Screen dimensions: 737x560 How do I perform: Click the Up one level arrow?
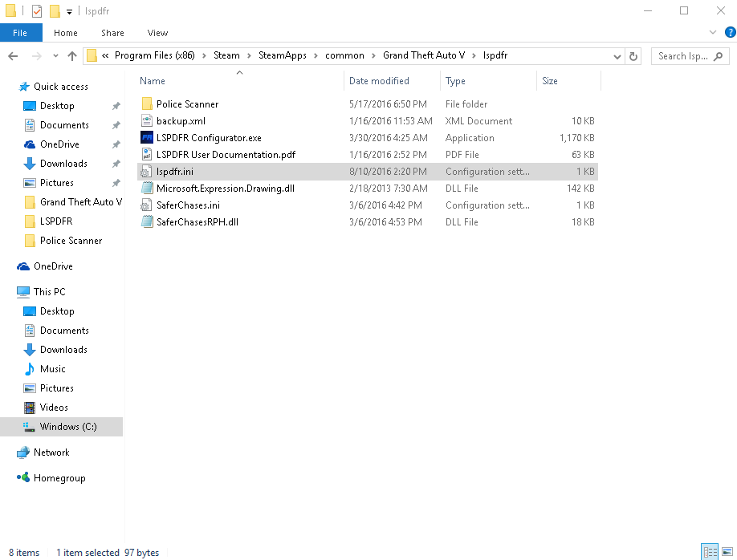point(72,56)
